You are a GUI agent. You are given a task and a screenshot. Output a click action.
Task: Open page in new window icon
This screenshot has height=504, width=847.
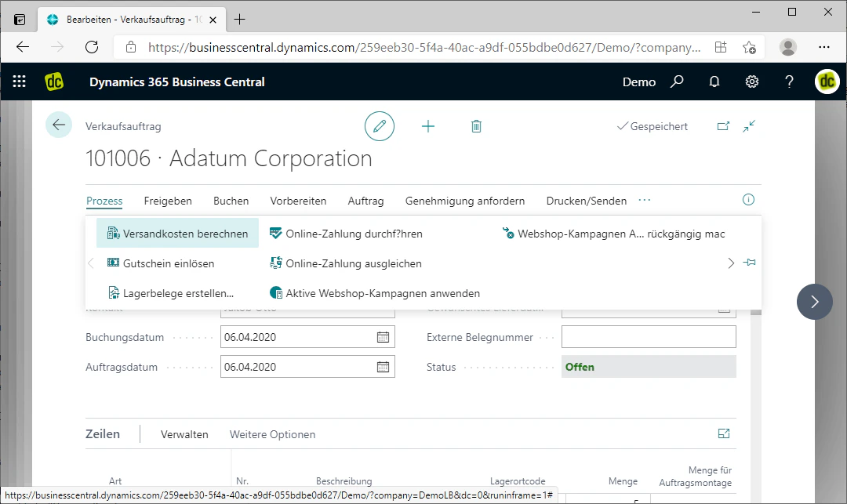tap(723, 126)
